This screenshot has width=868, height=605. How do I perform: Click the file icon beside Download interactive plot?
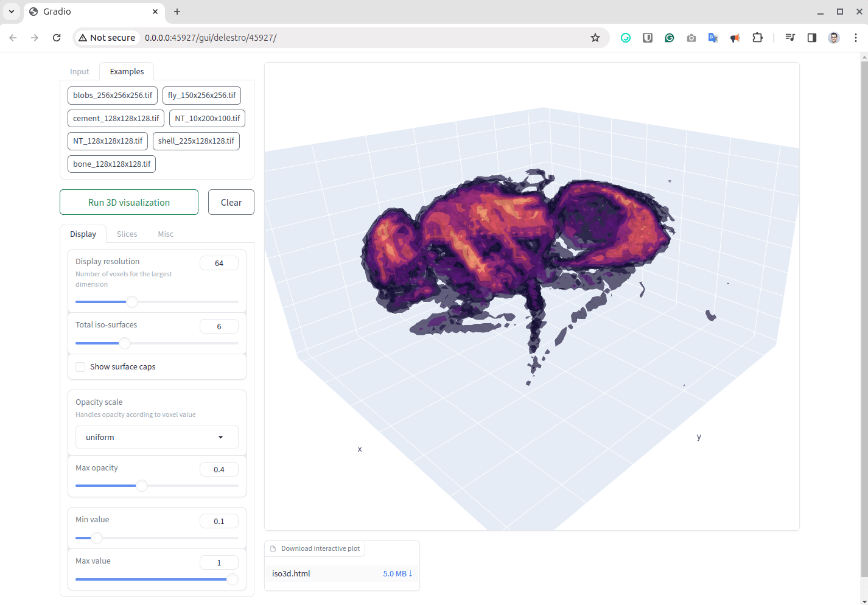(x=273, y=548)
